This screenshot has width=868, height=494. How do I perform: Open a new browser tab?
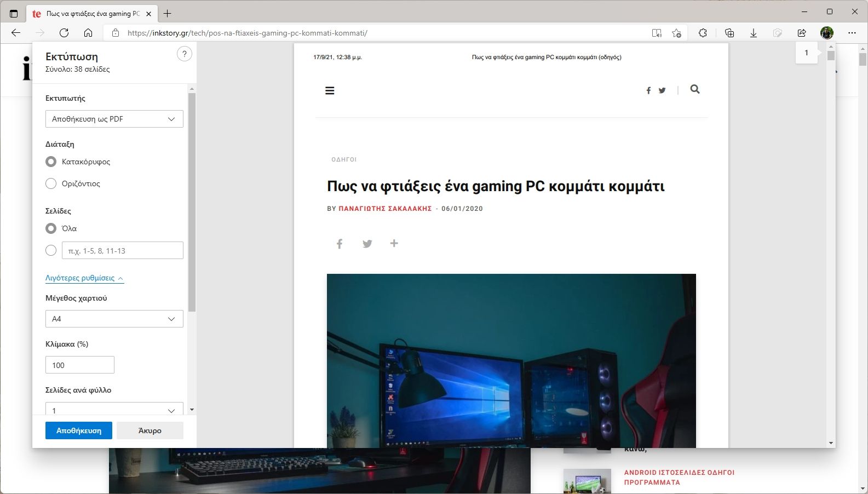point(168,14)
